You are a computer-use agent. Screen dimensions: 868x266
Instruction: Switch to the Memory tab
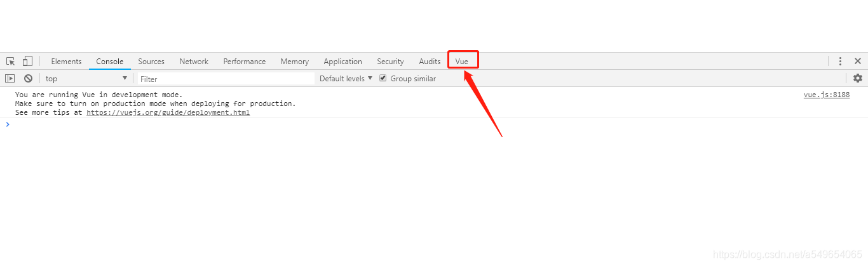tap(295, 62)
